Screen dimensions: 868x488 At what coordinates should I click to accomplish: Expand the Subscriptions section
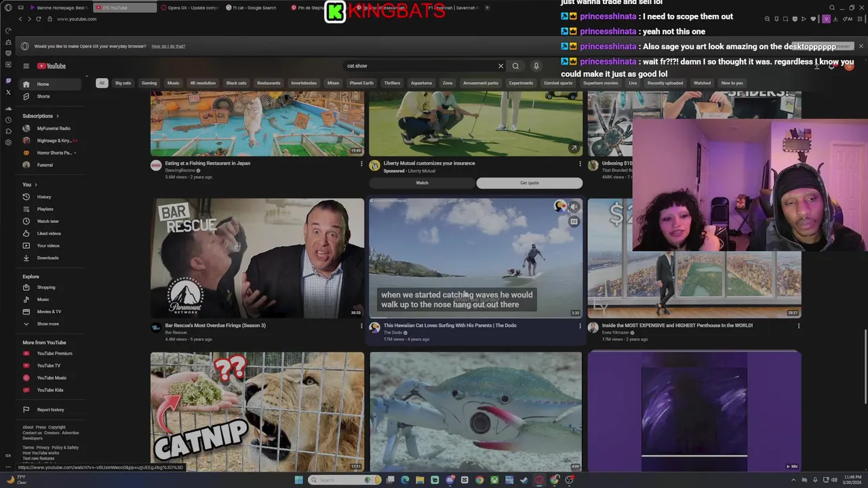coord(41,116)
